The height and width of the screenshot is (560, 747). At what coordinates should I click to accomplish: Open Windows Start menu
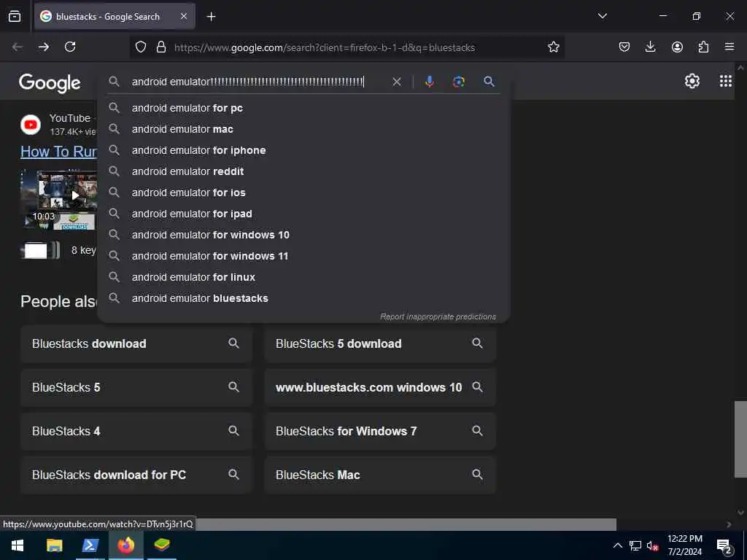pyautogui.click(x=18, y=545)
